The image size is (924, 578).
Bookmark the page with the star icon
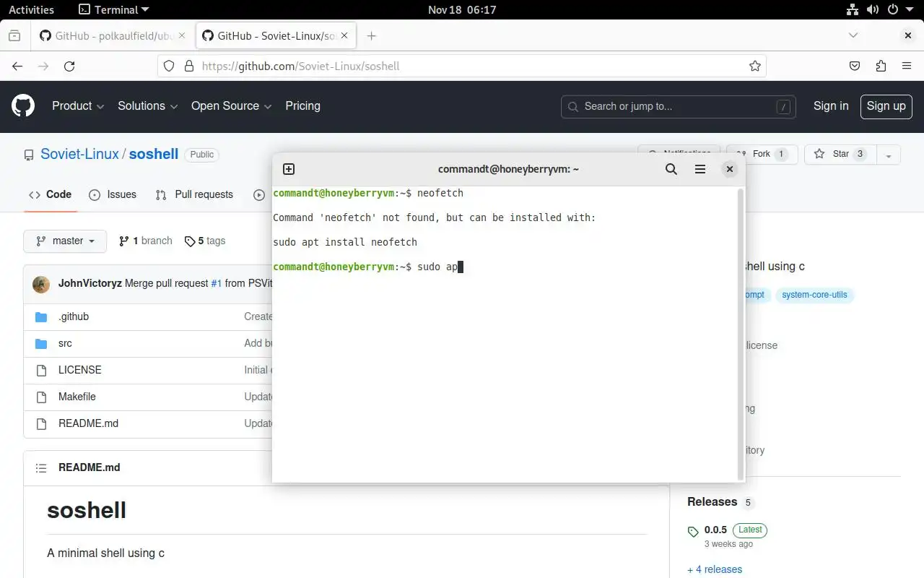pos(755,66)
